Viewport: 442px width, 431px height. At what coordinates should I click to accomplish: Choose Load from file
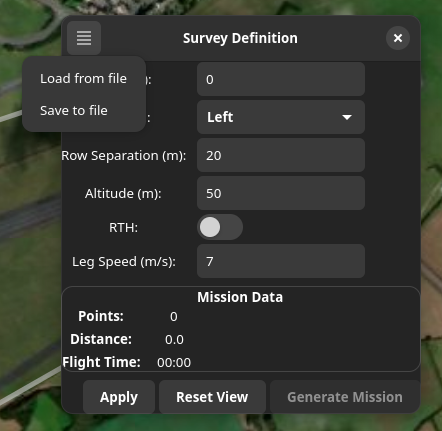click(x=83, y=79)
